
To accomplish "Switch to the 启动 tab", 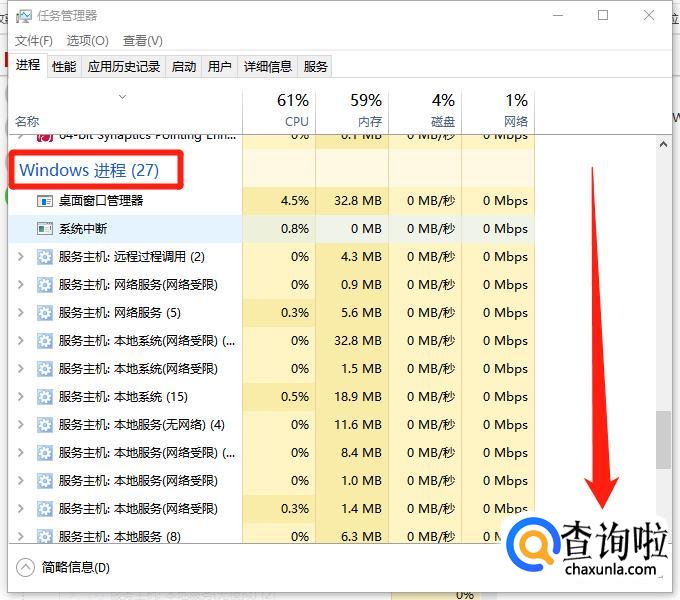I will pyautogui.click(x=183, y=66).
